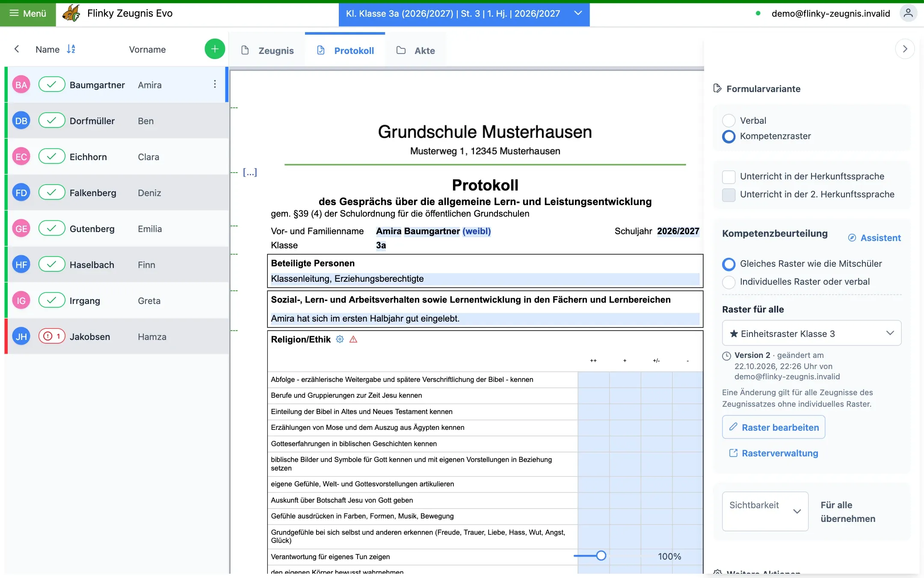This screenshot has height=578, width=924.
Task: Click the BA avatar for Baumgartner
Action: click(x=21, y=85)
